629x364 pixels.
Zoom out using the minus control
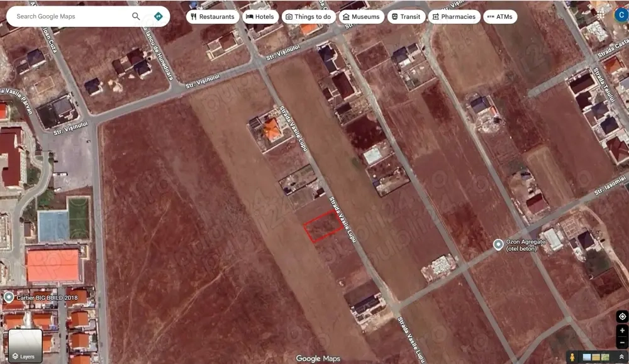[x=623, y=343]
